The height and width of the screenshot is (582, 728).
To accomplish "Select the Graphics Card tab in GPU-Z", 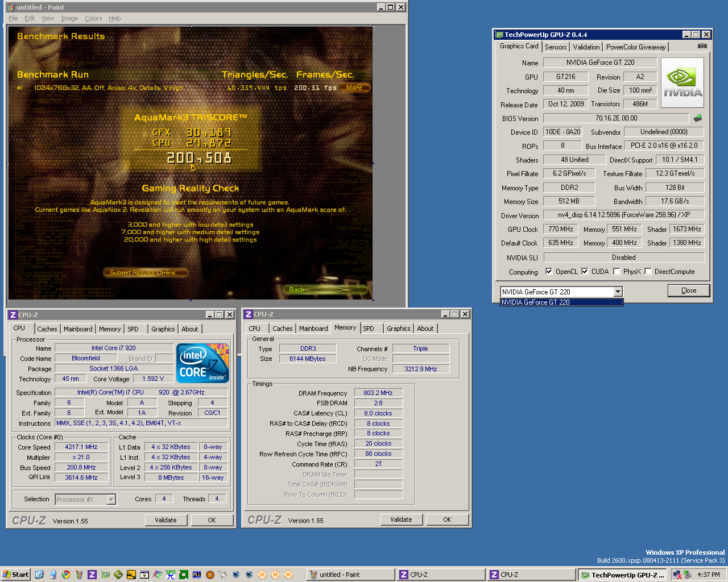I will point(519,46).
